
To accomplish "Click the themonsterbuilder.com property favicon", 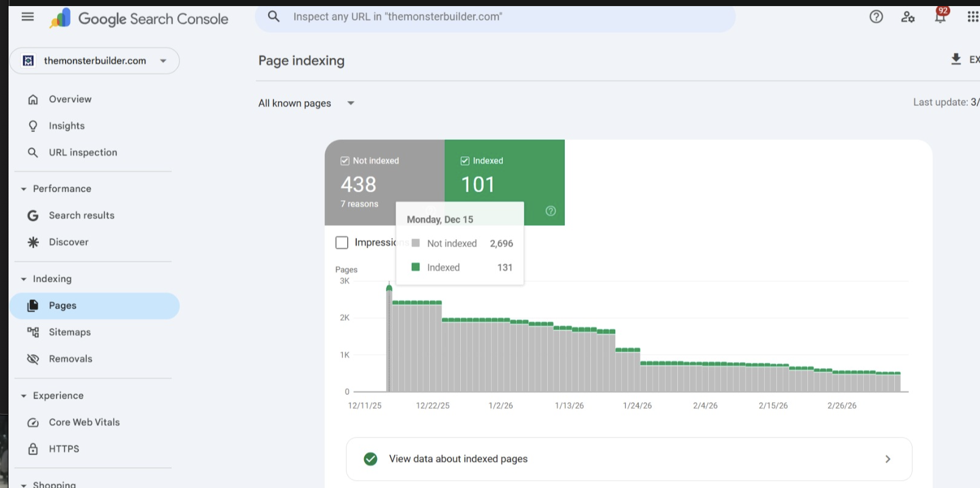I will 28,60.
